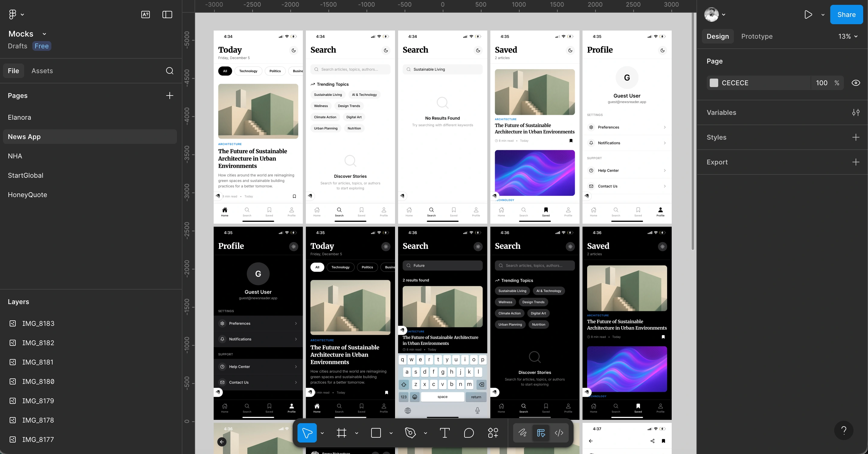The image size is (868, 454).
Task: Switch to the Assets tab
Action: [42, 71]
